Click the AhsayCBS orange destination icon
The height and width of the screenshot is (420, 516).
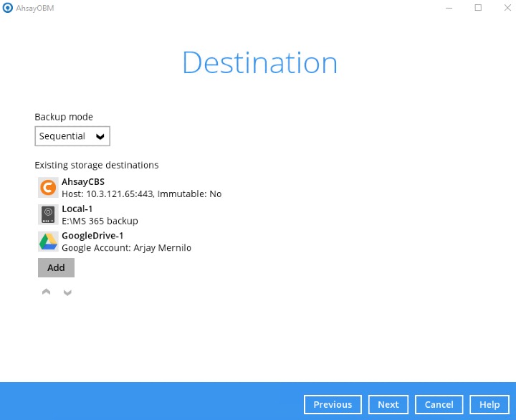click(48, 188)
